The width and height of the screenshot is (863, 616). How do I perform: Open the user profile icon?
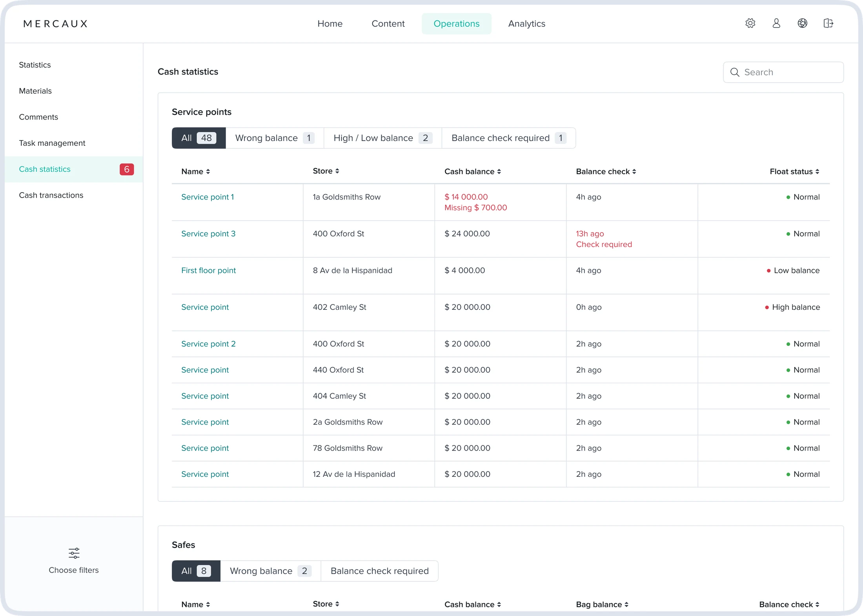click(x=776, y=23)
